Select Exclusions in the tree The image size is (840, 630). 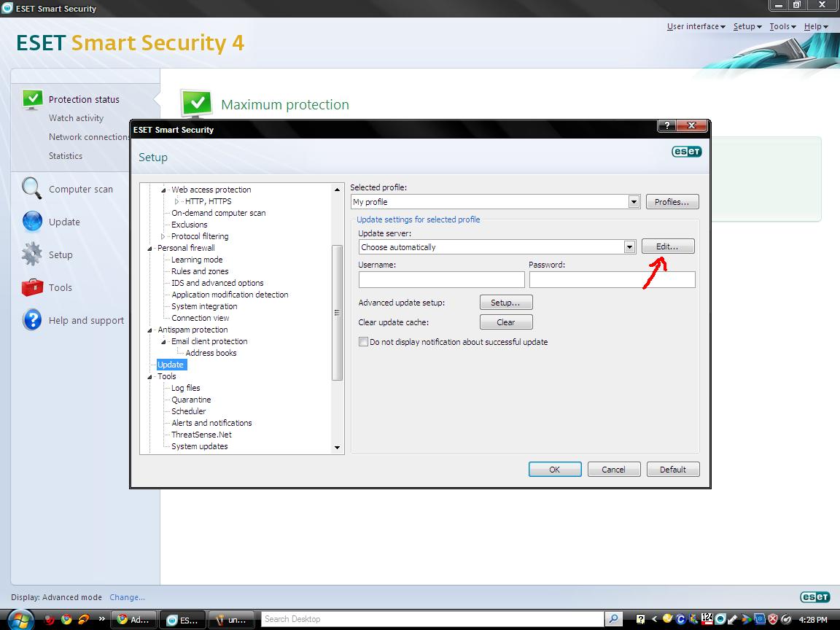click(x=189, y=225)
